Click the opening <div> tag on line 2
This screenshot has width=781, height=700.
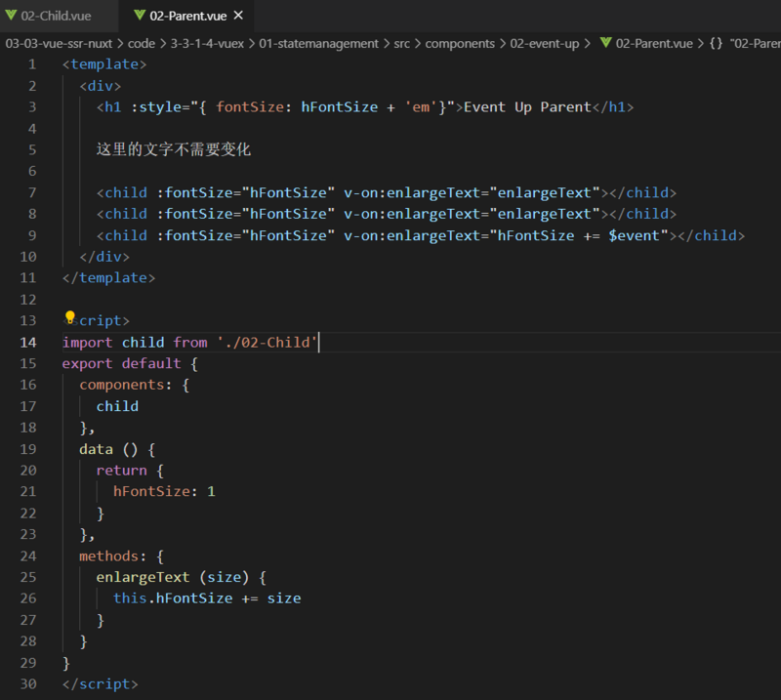(101, 86)
